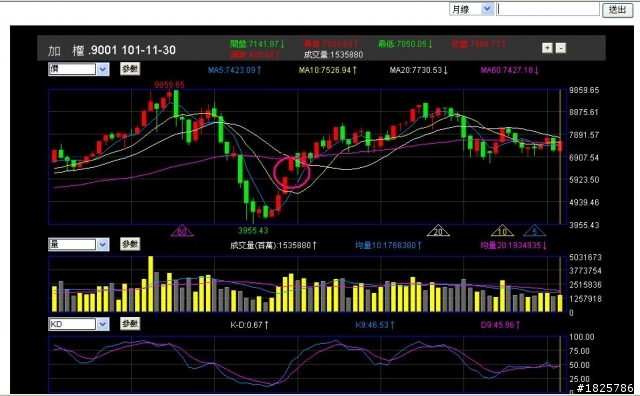Image resolution: width=640 pixels, height=396 pixels.
Task: Click the 9859.65 high price label
Action: point(169,85)
